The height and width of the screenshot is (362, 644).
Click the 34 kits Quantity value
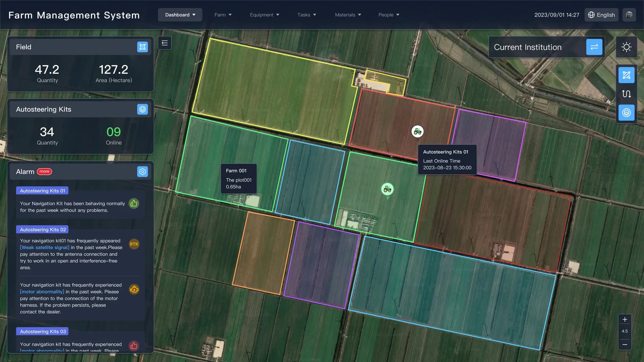click(x=47, y=132)
